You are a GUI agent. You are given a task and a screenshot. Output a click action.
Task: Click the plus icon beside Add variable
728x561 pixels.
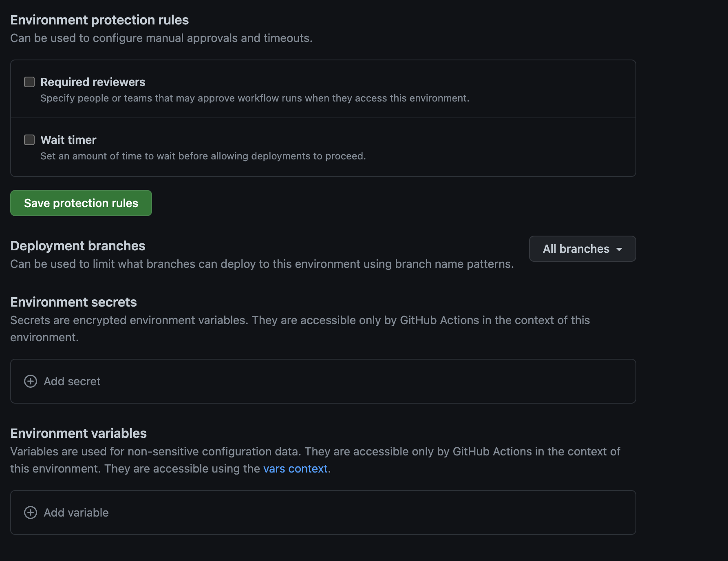[x=31, y=512]
